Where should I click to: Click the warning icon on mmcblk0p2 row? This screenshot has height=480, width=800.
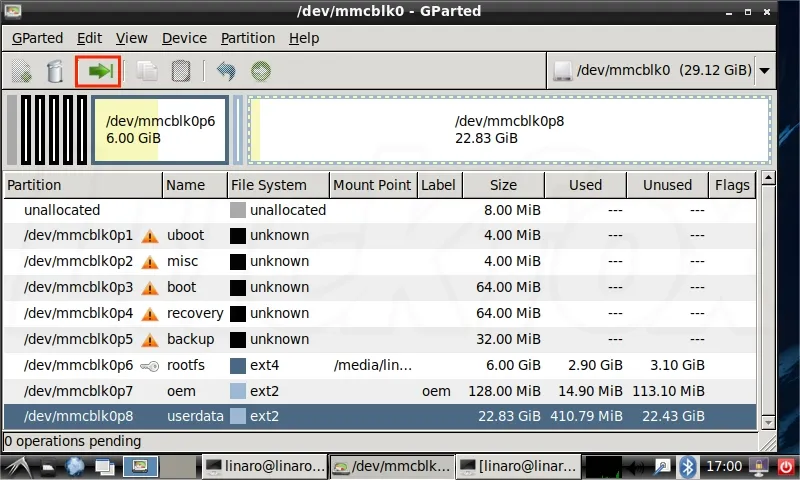coord(149,262)
